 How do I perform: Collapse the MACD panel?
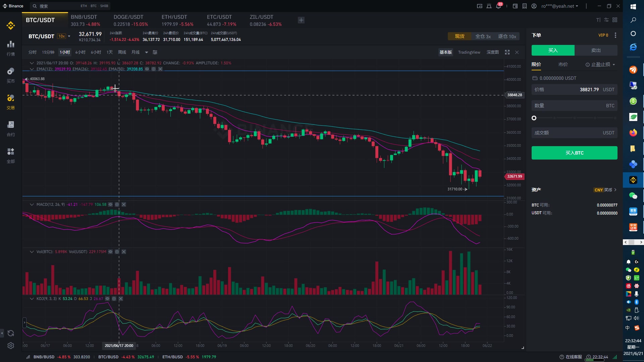(x=32, y=204)
